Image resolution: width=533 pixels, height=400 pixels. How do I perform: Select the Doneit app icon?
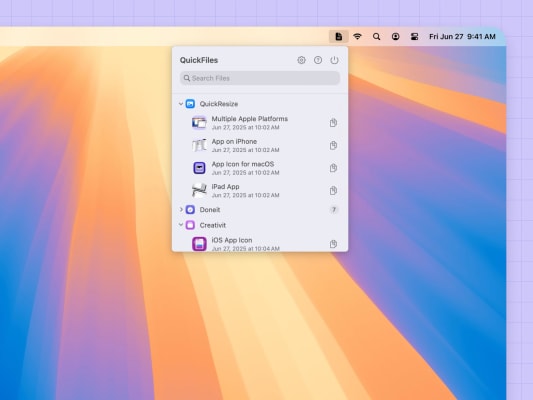[190, 210]
